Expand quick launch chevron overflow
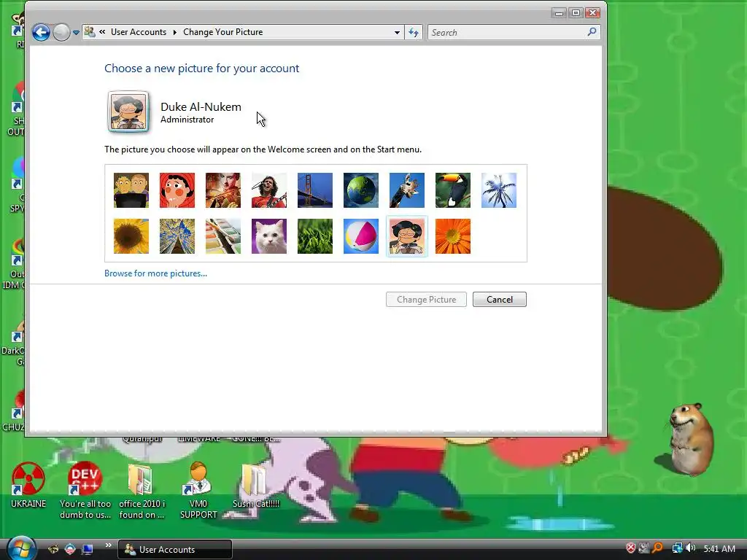Image resolution: width=747 pixels, height=560 pixels. tap(109, 545)
